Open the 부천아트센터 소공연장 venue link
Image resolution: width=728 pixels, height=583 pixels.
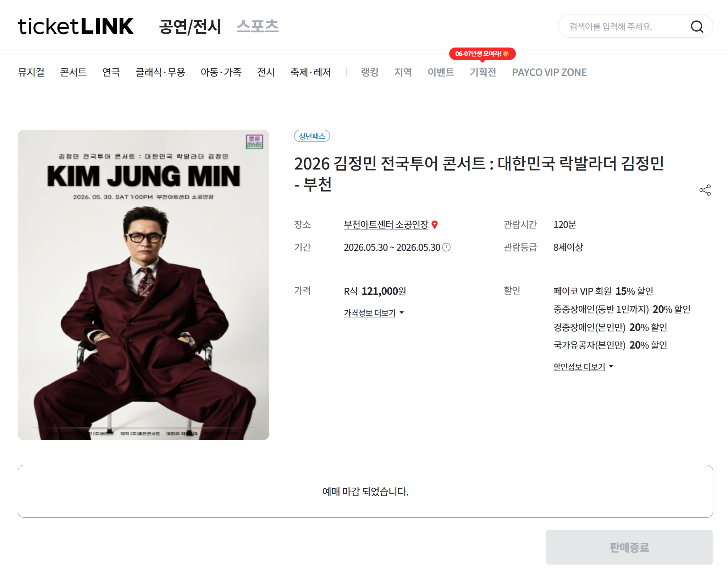(x=386, y=224)
